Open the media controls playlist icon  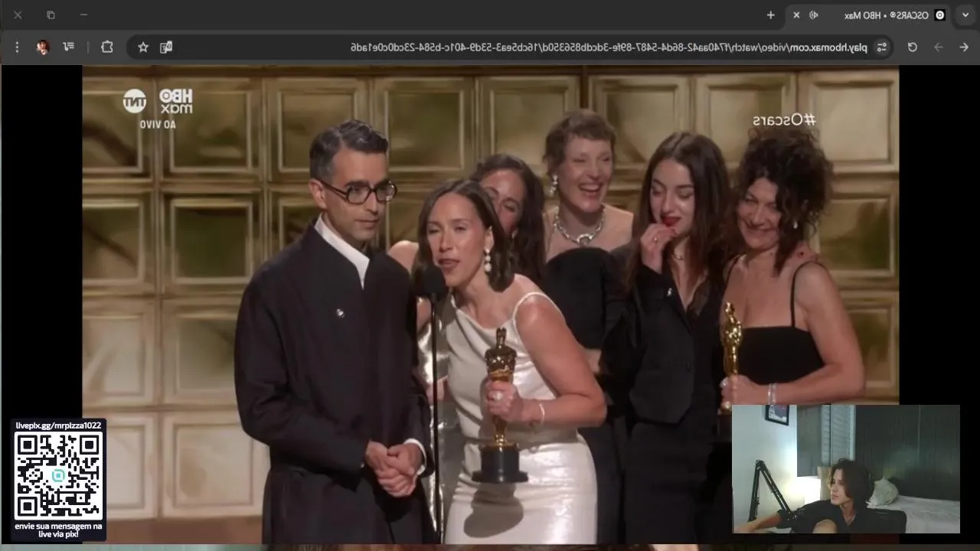69,47
